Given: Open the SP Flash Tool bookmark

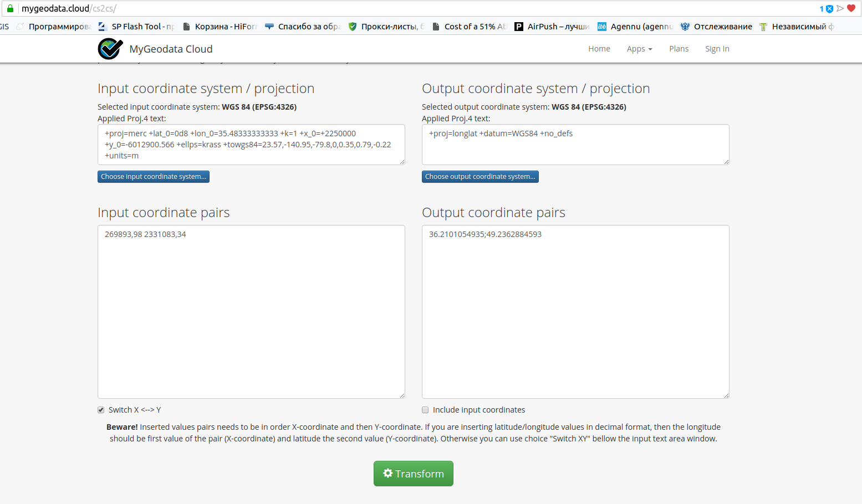Looking at the screenshot, I should 136,27.
